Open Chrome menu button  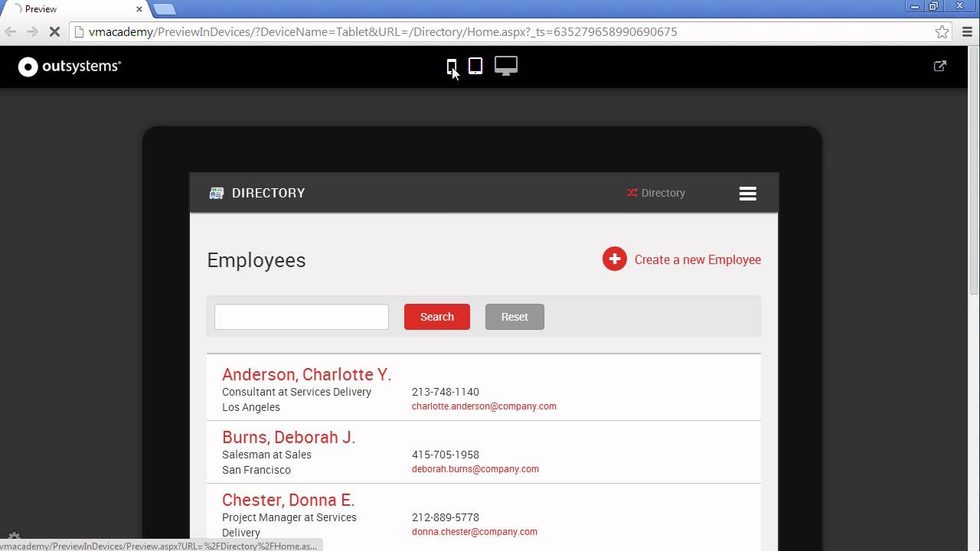tap(967, 32)
